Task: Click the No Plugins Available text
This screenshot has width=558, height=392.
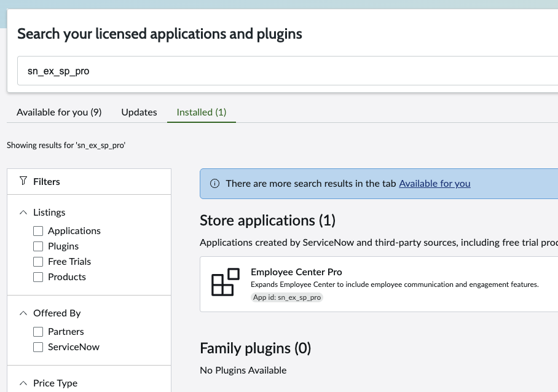Action: 243,370
